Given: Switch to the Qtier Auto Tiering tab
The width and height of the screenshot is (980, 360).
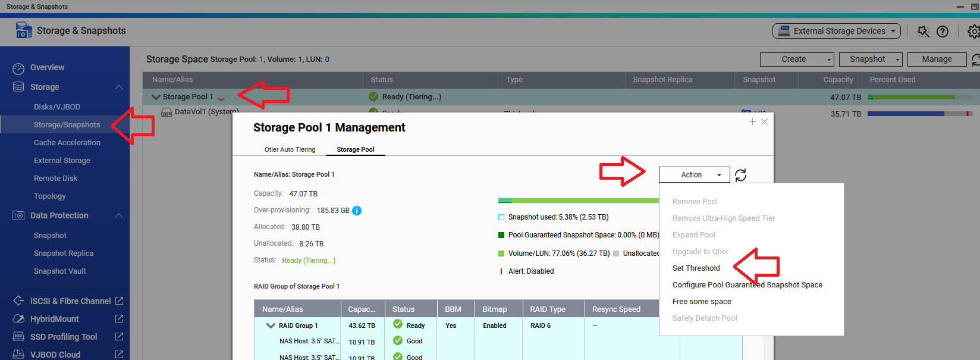Looking at the screenshot, I should tap(290, 149).
